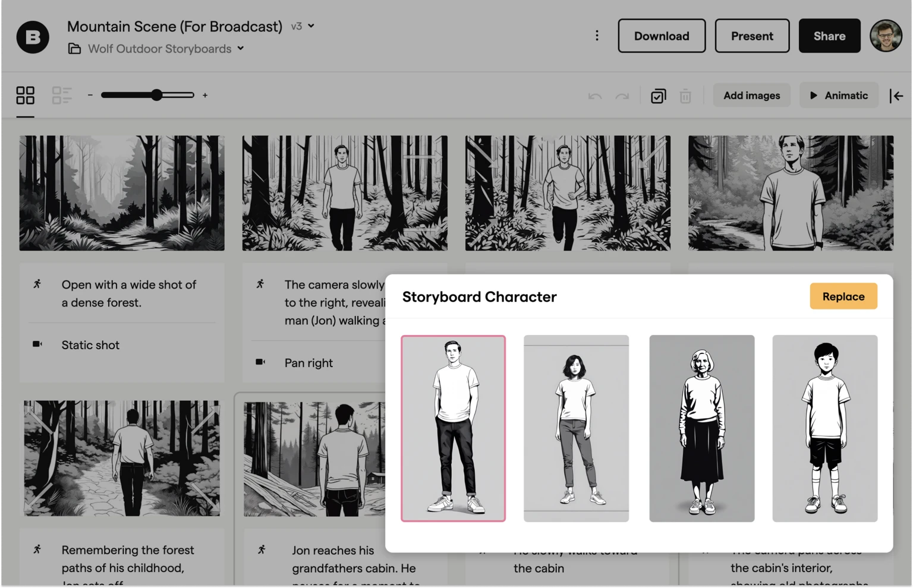Adjust the thumbnail zoom slider handle
Image resolution: width=913 pixels, height=588 pixels.
click(x=156, y=95)
